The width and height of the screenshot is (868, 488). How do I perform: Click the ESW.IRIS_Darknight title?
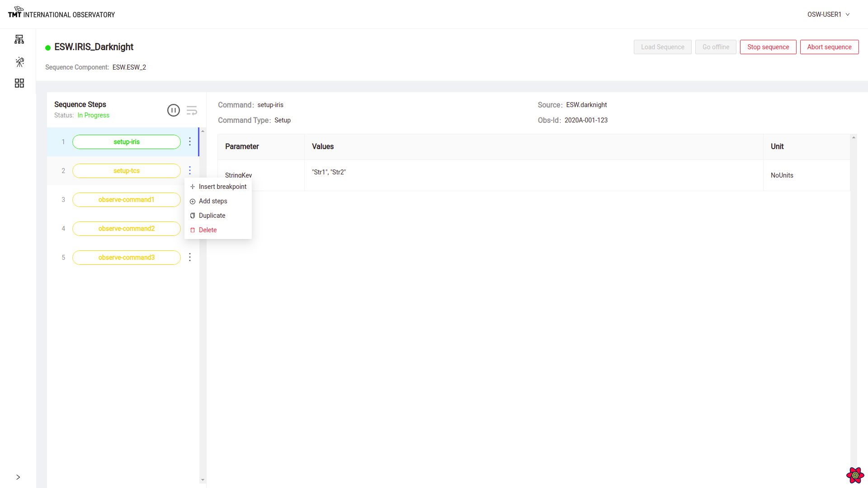pos(94,47)
